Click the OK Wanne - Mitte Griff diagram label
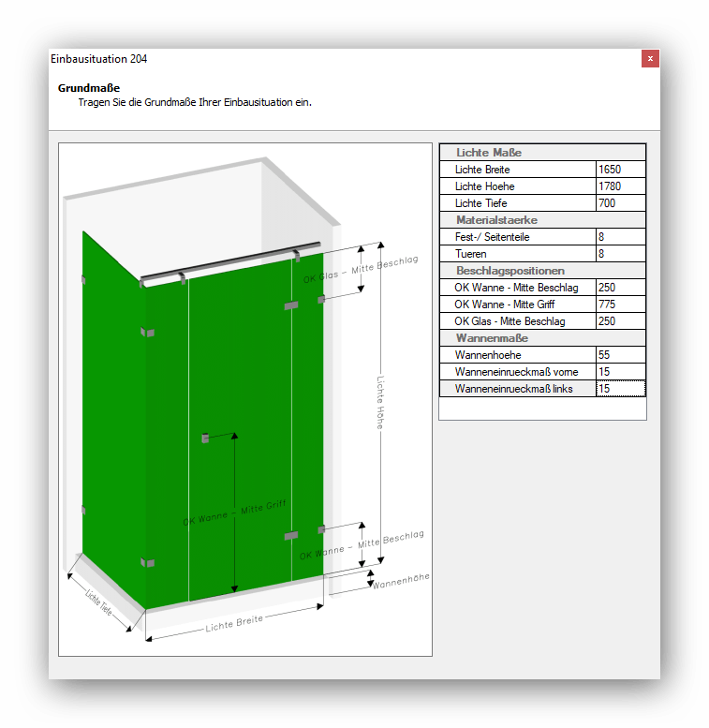 pyautogui.click(x=234, y=513)
